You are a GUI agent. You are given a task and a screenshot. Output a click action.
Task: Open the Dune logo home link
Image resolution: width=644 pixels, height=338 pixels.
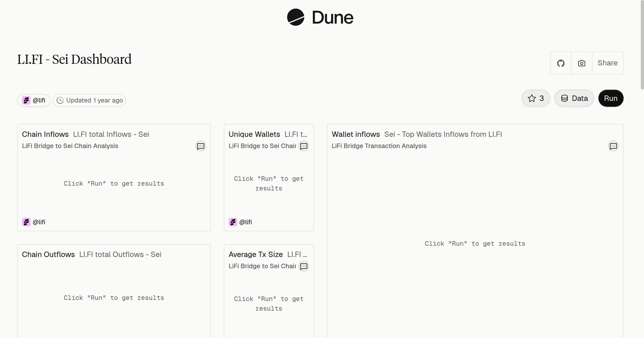320,17
